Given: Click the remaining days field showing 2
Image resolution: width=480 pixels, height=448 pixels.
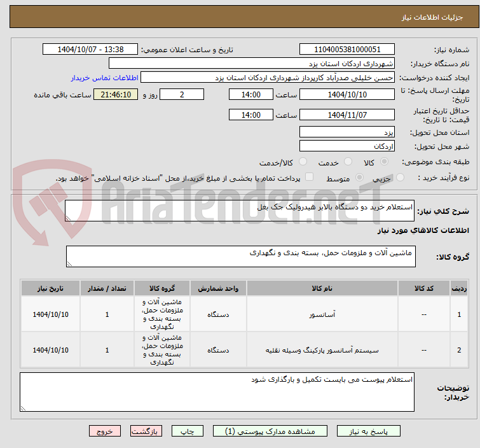Looking at the screenshot, I should point(182,94).
